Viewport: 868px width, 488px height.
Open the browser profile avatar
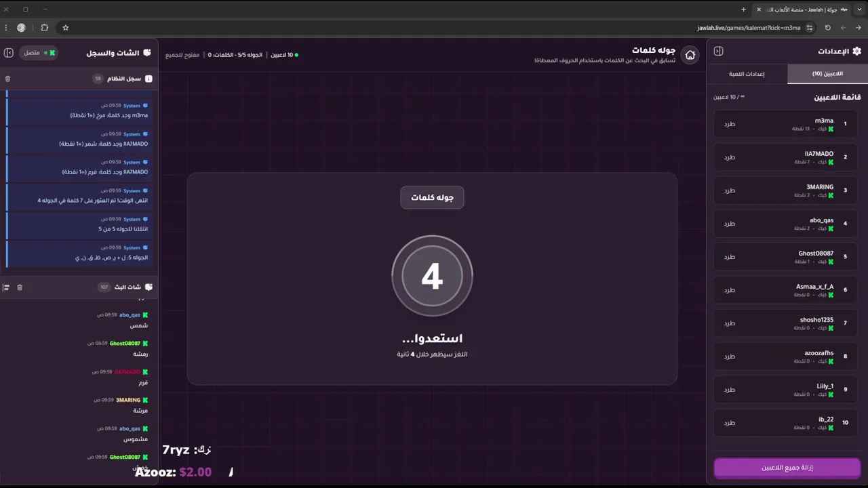(21, 28)
